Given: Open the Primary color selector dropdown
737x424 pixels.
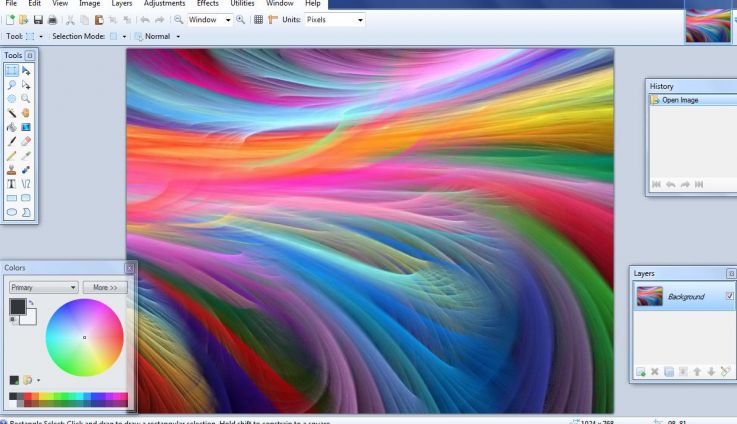Looking at the screenshot, I should click(43, 287).
